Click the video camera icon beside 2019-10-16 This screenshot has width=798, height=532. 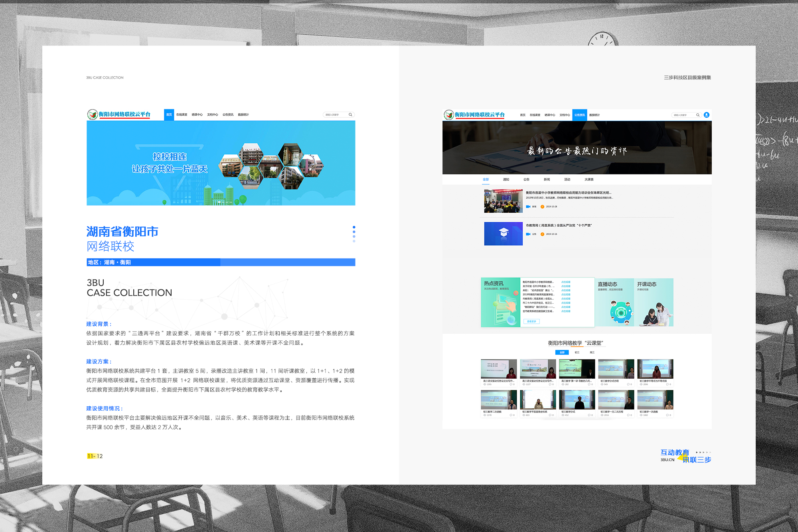coord(528,234)
